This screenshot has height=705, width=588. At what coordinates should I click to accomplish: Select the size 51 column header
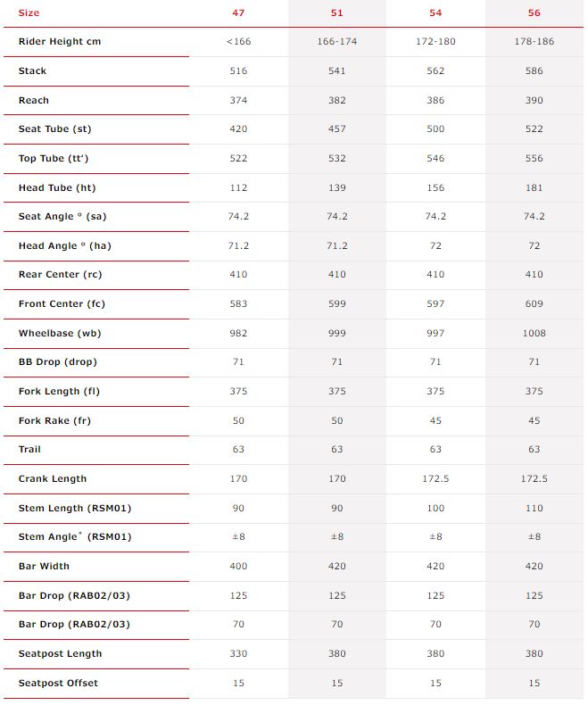336,13
